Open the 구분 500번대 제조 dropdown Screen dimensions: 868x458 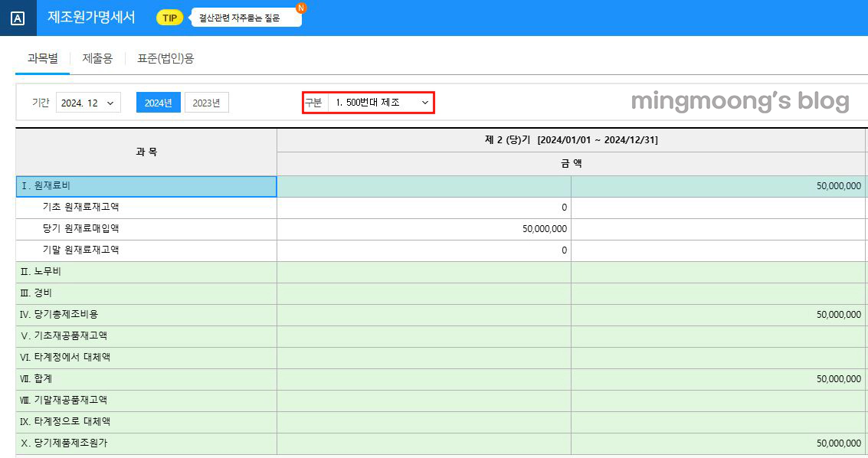[380, 103]
